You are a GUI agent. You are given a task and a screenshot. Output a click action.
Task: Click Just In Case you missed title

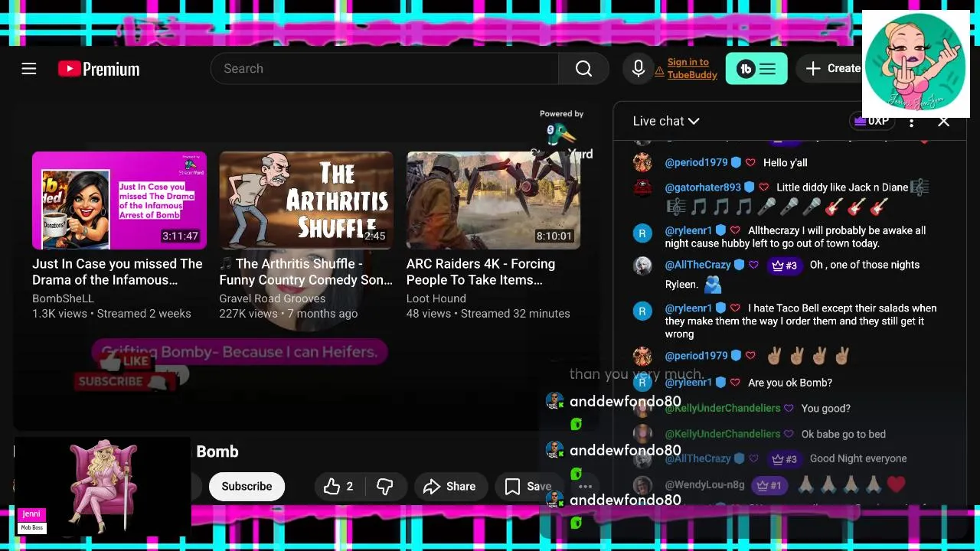(118, 272)
